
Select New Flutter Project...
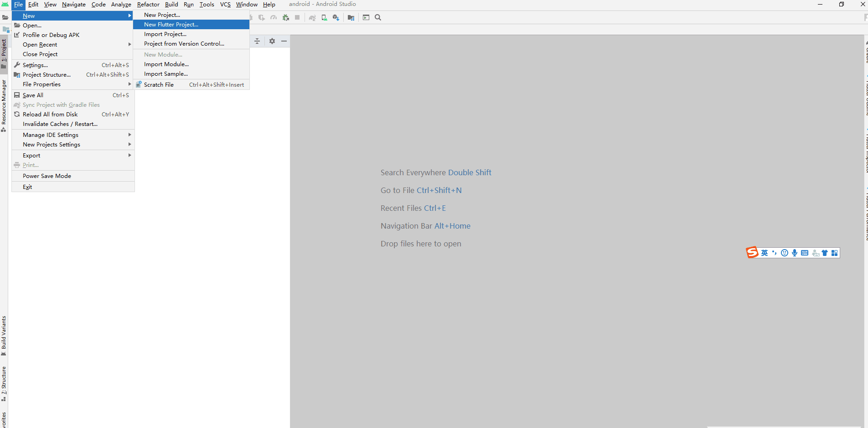(191, 25)
